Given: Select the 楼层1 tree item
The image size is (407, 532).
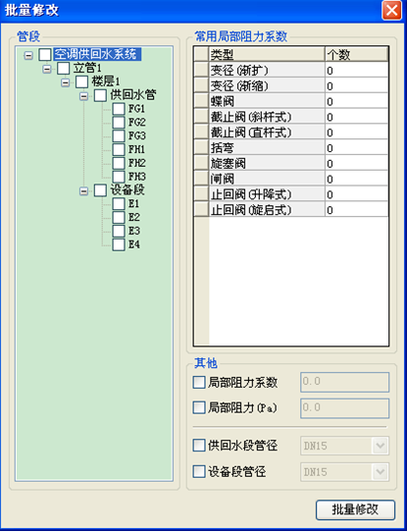Looking at the screenshot, I should [106, 81].
